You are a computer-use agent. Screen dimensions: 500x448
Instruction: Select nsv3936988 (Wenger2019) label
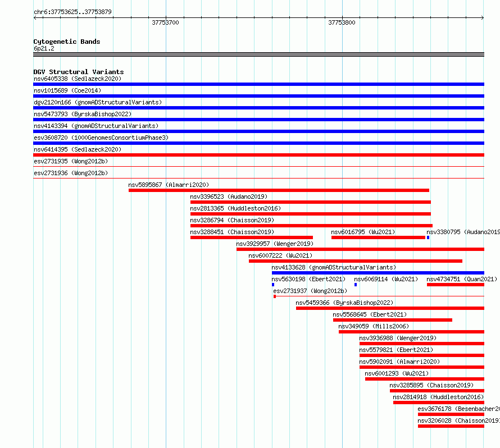click(x=398, y=338)
